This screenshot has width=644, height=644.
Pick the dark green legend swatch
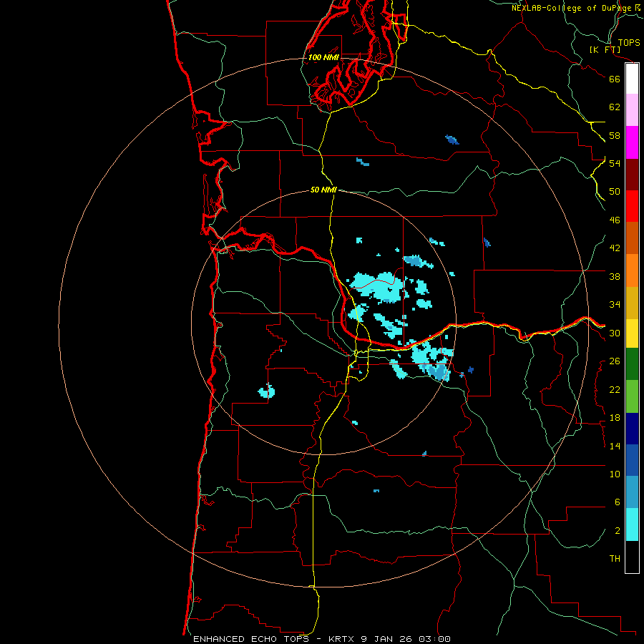click(x=632, y=364)
